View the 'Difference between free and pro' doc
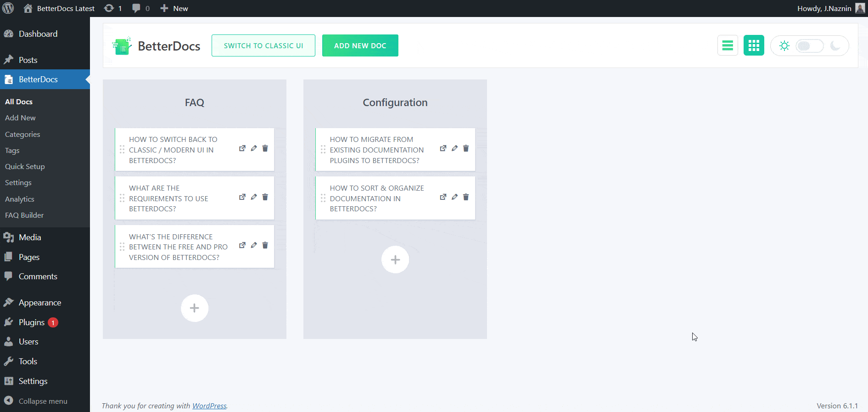Viewport: 868px width, 412px height. 242,245
